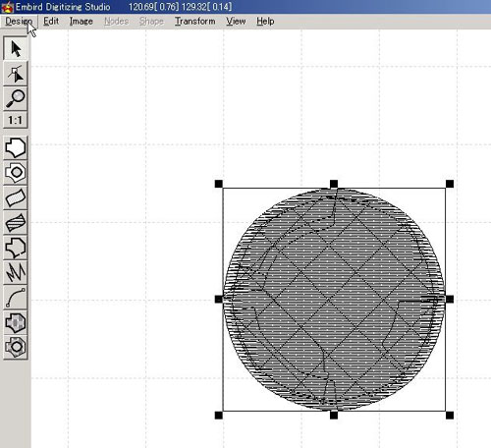491x448 pixels.
Task: Open the Edit menu
Action: (x=51, y=22)
